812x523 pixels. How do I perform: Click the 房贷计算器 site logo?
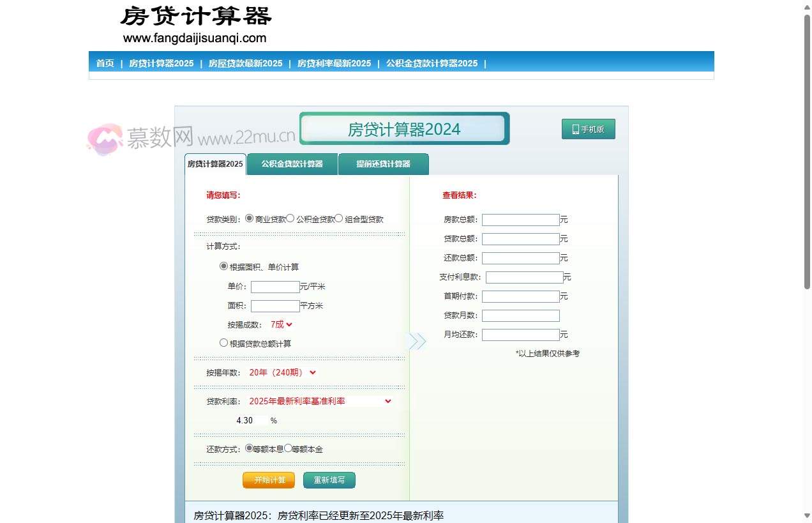196,17
